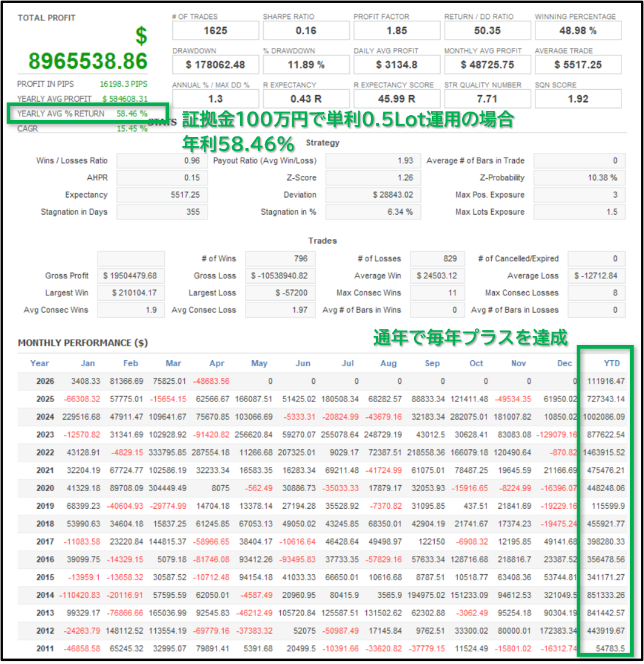Screen dimensions: 644x664
Task: Click the Daily Avg Profit value $ 3134.8
Action: (397, 65)
